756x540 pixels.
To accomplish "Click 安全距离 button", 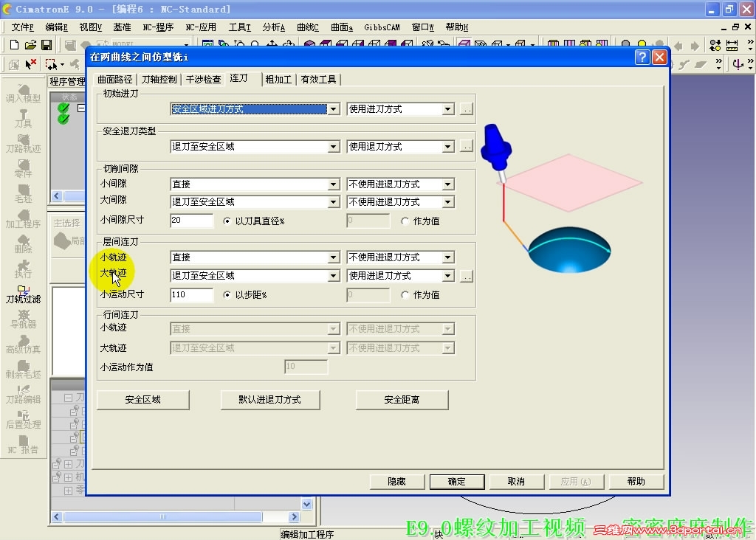I will click(402, 400).
